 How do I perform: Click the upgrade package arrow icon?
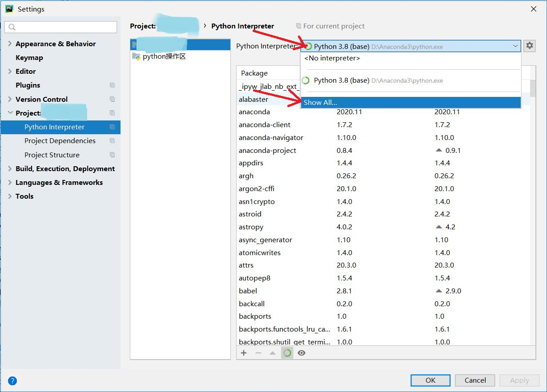click(x=273, y=353)
